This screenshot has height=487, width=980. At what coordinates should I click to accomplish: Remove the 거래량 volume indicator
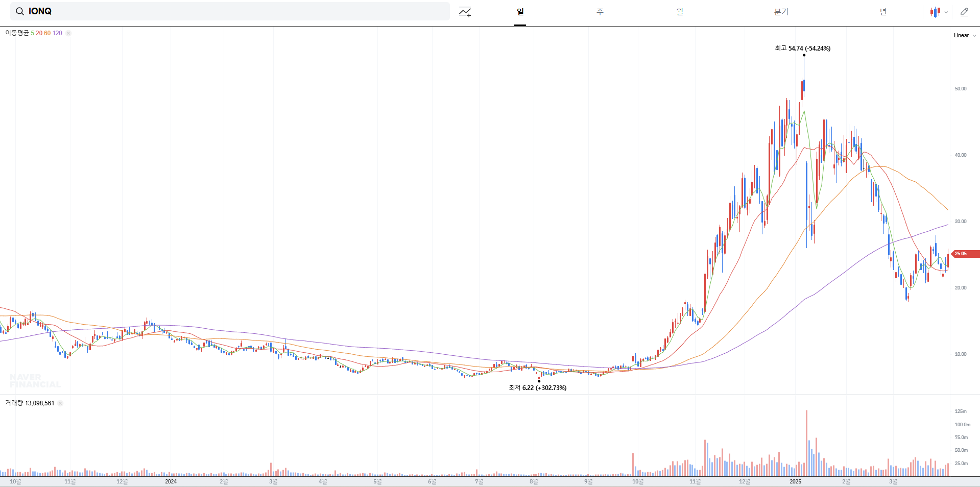60,403
